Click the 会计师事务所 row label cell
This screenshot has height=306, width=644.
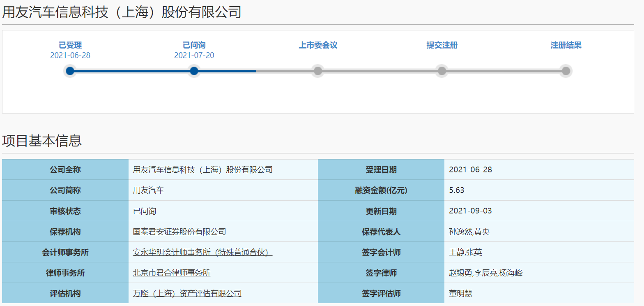point(65,252)
